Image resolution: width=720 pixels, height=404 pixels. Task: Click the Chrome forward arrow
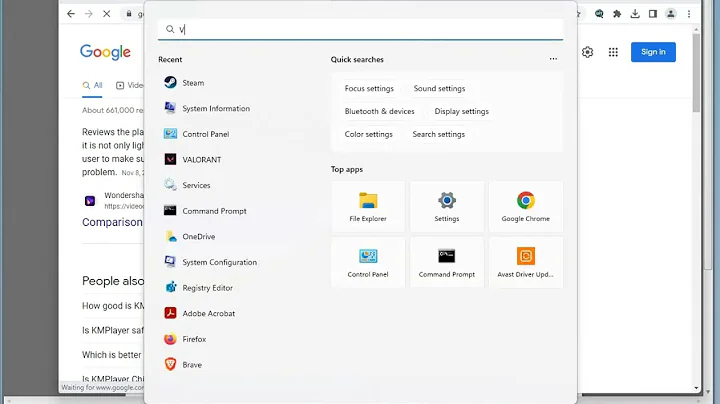click(x=89, y=14)
